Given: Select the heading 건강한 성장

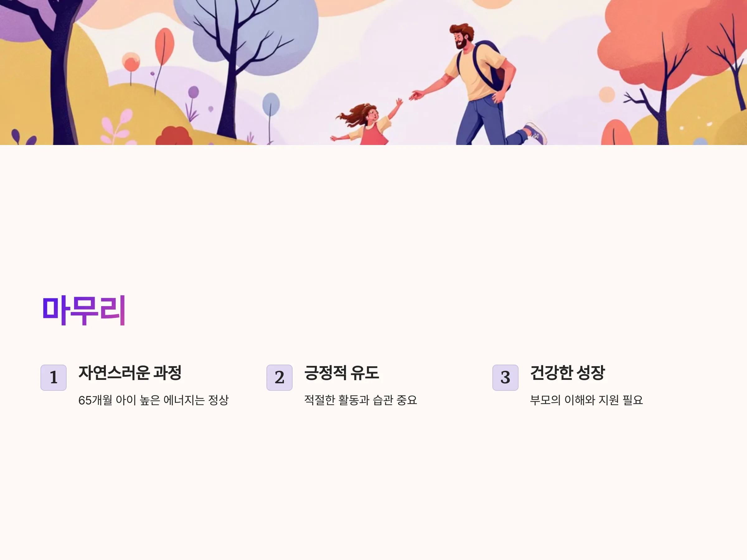Looking at the screenshot, I should pyautogui.click(x=567, y=373).
